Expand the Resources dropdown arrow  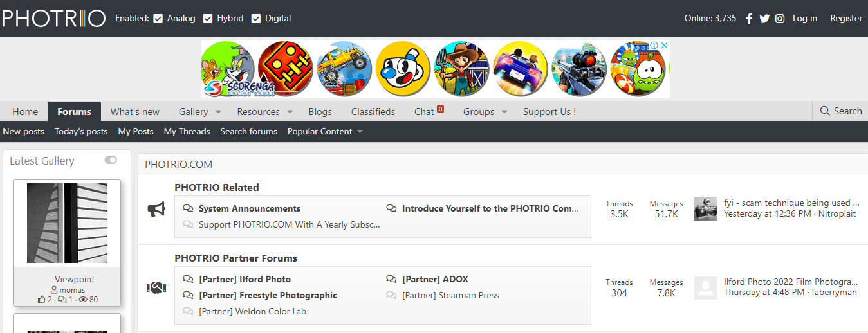pyautogui.click(x=290, y=112)
